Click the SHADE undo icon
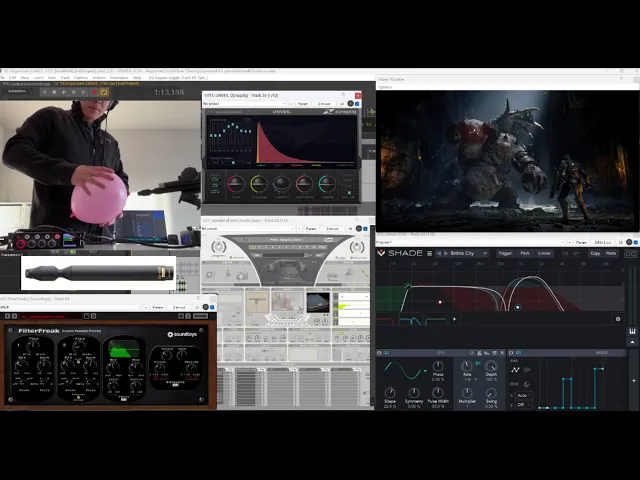This screenshot has width=640, height=480. pyautogui.click(x=565, y=253)
